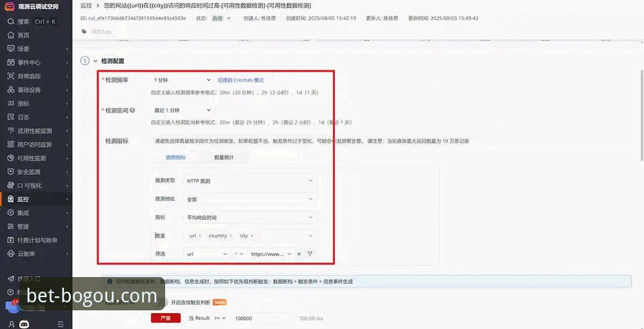Remove the country dimension tag
644x329 pixels.
click(230, 236)
